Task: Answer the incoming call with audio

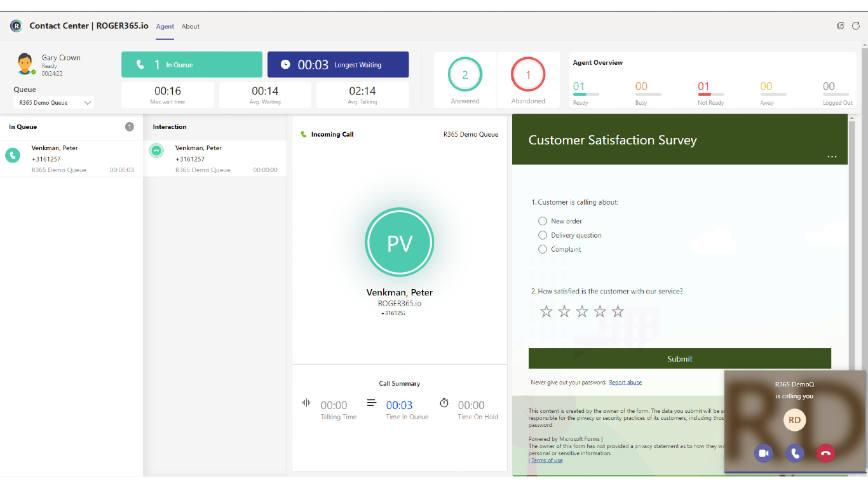Action: 794,453
